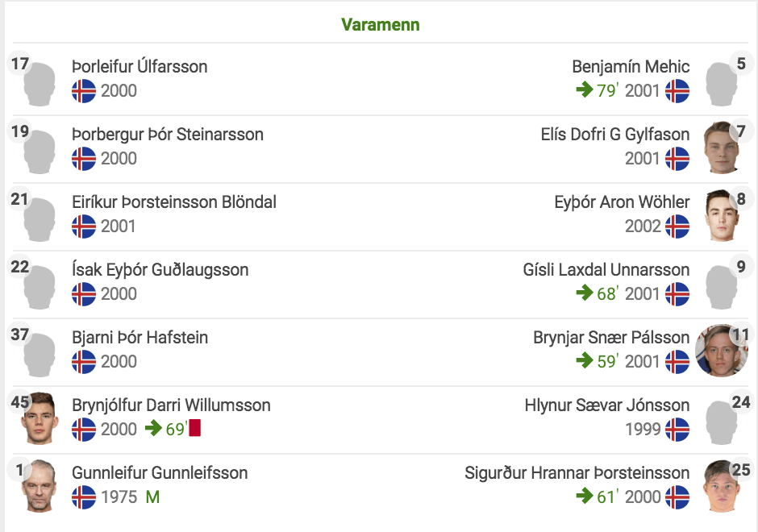Open Þorbergur Þór Steinarsson's player page

point(168,135)
